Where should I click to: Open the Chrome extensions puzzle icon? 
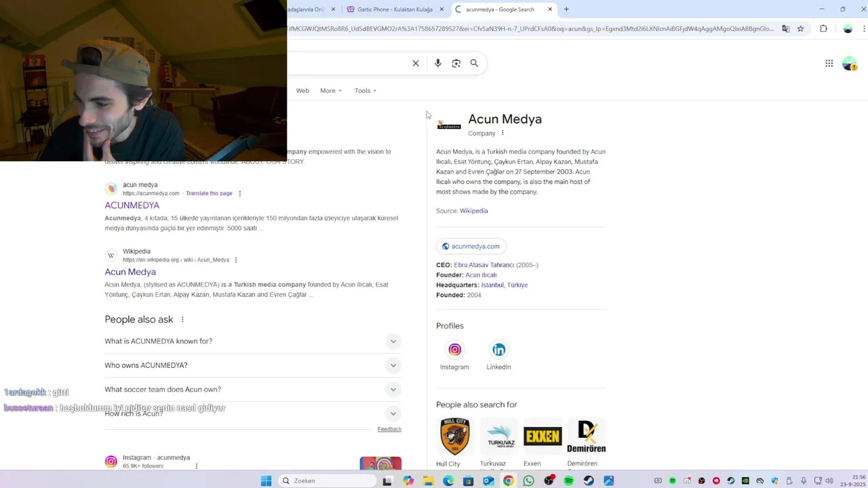824,28
